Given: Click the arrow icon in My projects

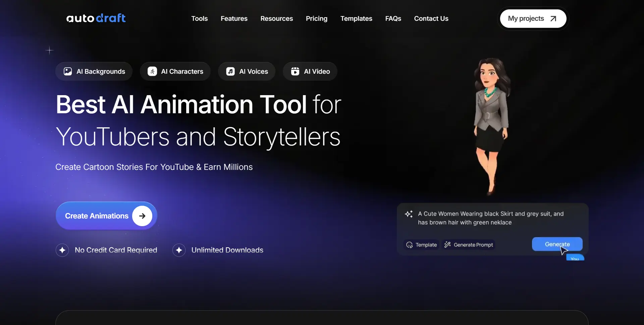Looking at the screenshot, I should pos(553,19).
